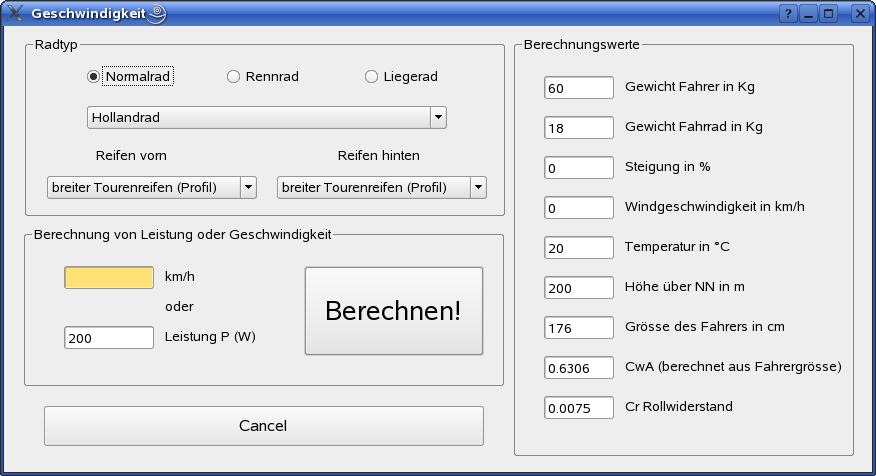Select Liegerad as the bike type

pos(372,76)
